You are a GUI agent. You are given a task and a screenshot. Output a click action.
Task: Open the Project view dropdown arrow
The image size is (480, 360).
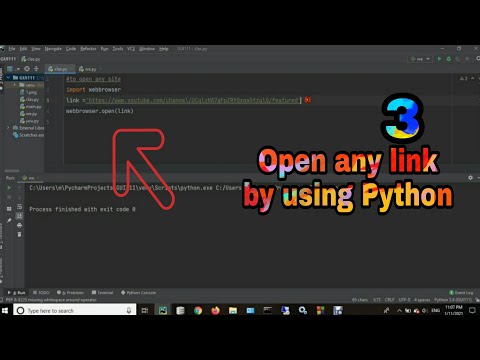tap(18, 69)
